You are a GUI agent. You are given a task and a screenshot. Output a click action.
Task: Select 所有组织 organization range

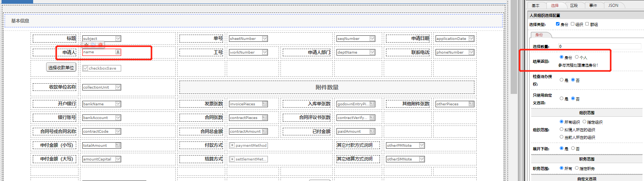pos(561,122)
